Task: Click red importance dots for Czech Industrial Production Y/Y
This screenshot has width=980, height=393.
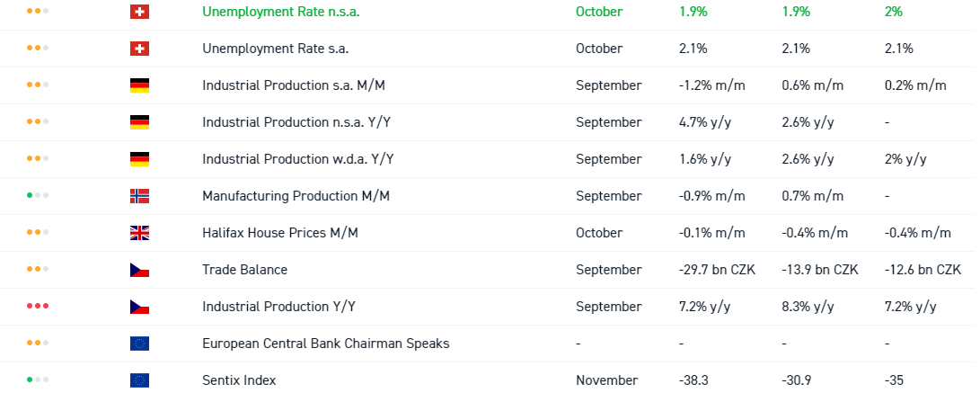Action: click(x=38, y=307)
